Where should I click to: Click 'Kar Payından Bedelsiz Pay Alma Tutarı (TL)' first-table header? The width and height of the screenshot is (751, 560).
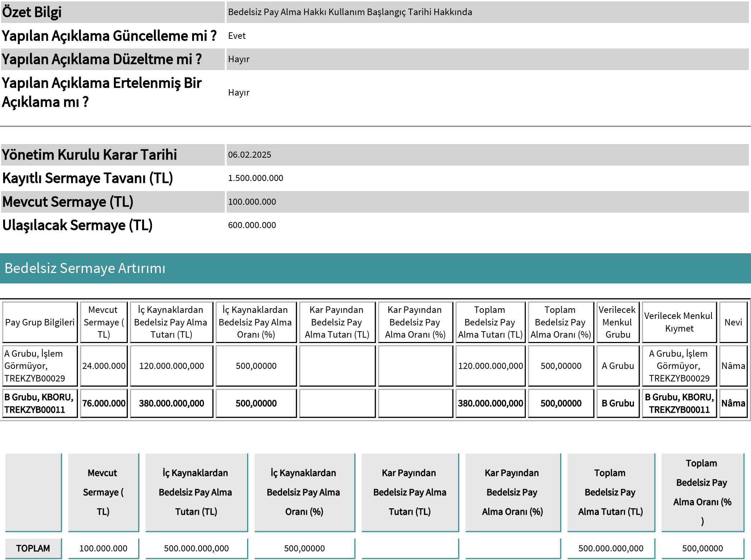pos(337,322)
